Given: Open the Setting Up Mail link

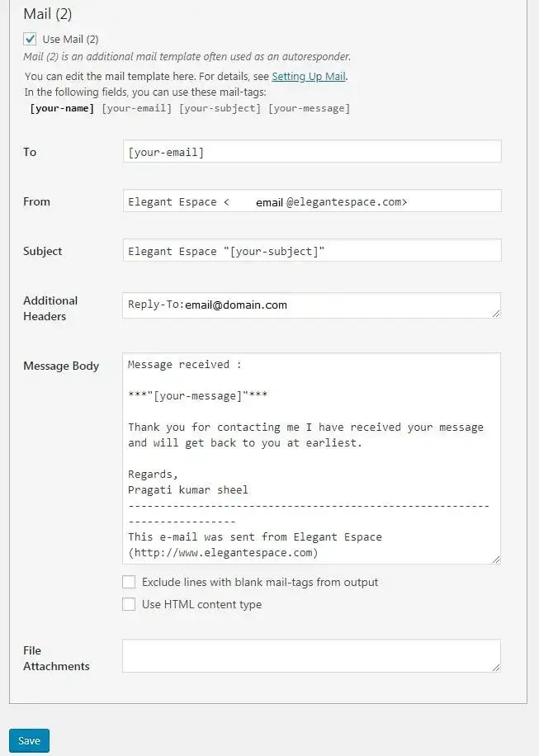Looking at the screenshot, I should tap(309, 76).
